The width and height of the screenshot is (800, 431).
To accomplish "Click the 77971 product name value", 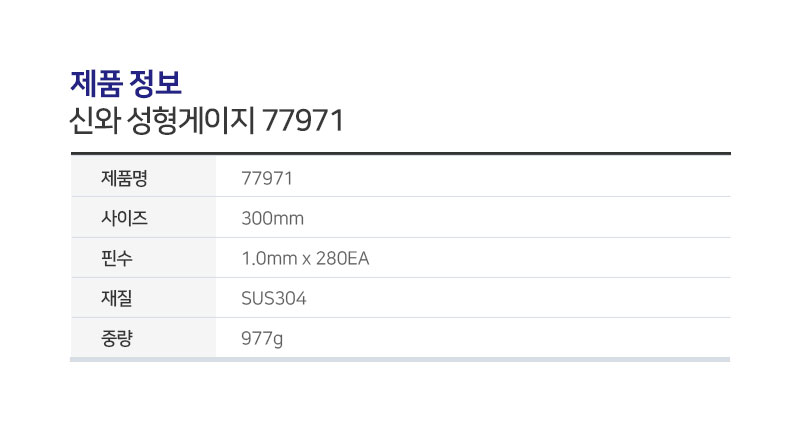I will click(x=267, y=179).
